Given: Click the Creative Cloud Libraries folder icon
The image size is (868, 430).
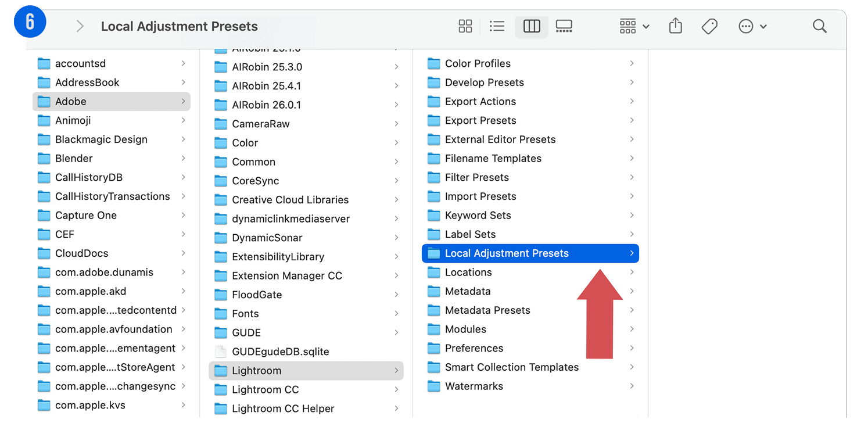Looking at the screenshot, I should pyautogui.click(x=221, y=200).
